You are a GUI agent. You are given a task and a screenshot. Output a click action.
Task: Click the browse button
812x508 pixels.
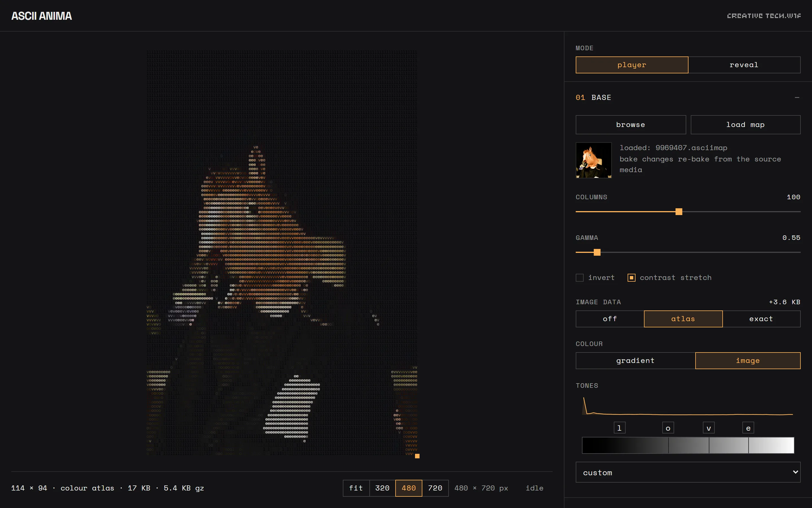tap(630, 125)
